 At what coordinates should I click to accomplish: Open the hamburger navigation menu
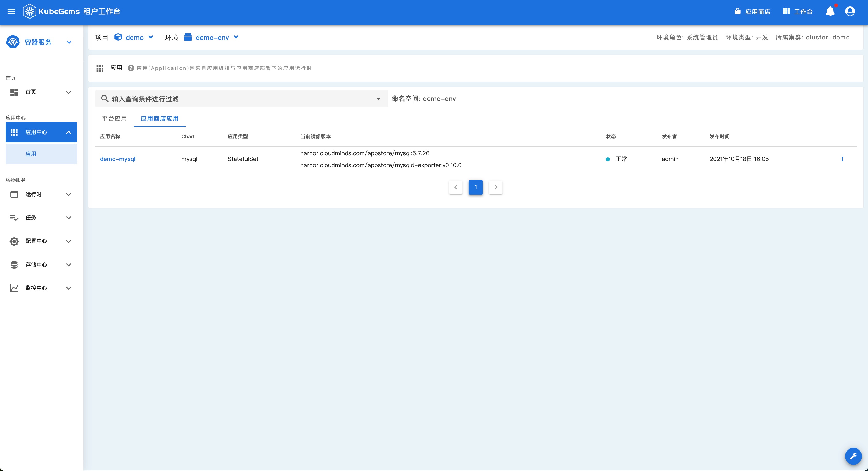point(11,11)
